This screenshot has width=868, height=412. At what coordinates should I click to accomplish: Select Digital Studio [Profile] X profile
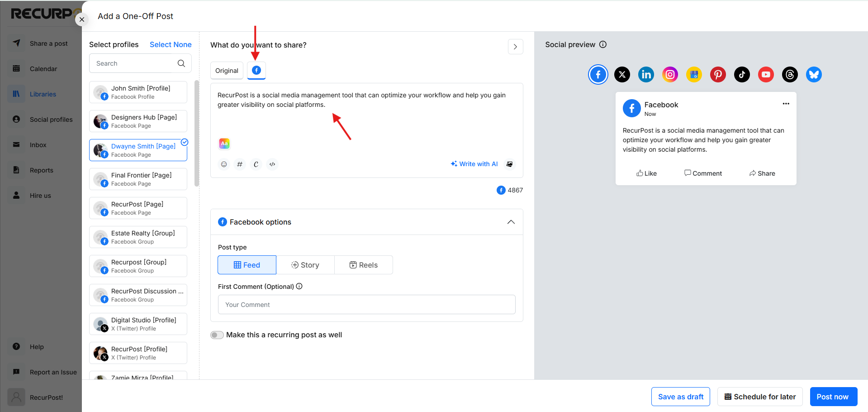[138, 324]
